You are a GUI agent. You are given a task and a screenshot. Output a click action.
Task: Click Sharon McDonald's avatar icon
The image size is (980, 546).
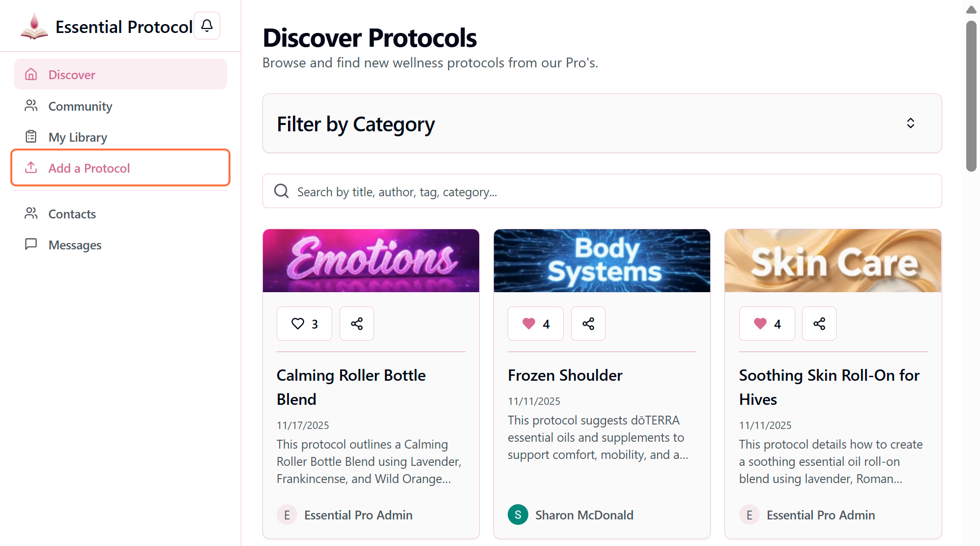point(518,515)
